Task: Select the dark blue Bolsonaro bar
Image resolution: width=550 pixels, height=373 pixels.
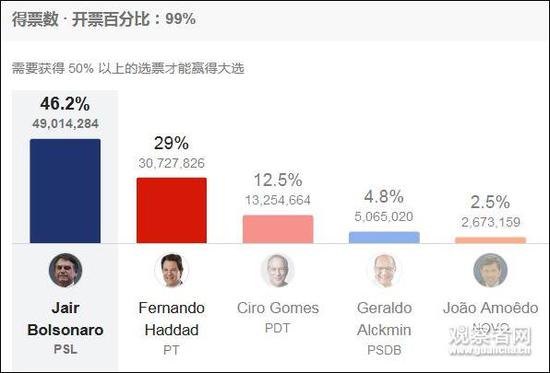Action: 65,191
